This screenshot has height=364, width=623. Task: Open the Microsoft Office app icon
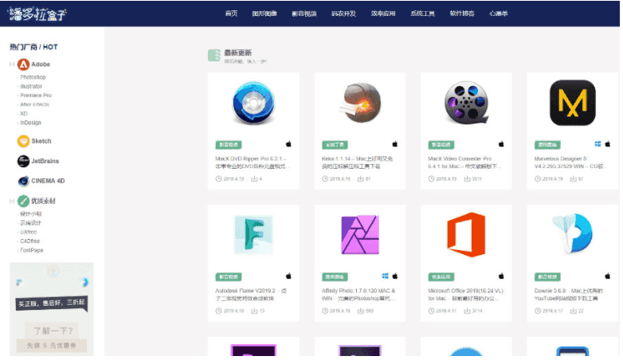point(466,234)
